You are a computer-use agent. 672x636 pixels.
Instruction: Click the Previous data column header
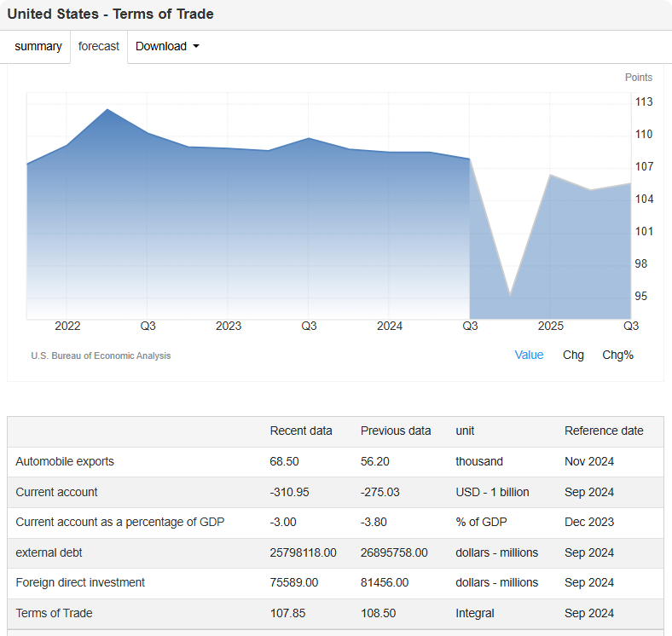[396, 431]
